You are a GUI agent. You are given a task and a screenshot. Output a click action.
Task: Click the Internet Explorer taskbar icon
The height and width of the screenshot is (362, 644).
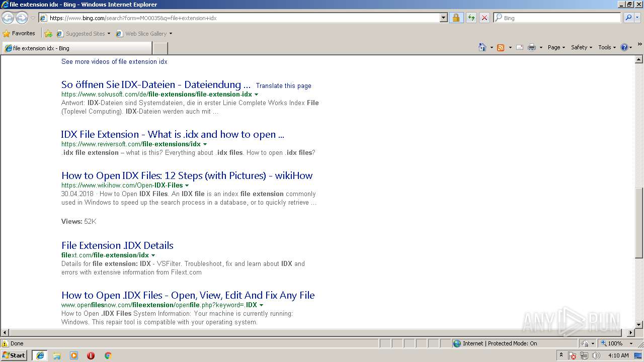[40, 355]
